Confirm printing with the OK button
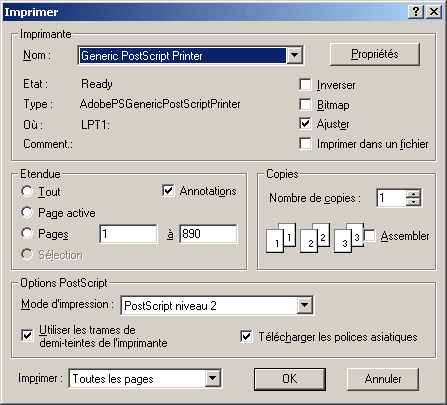 point(290,379)
